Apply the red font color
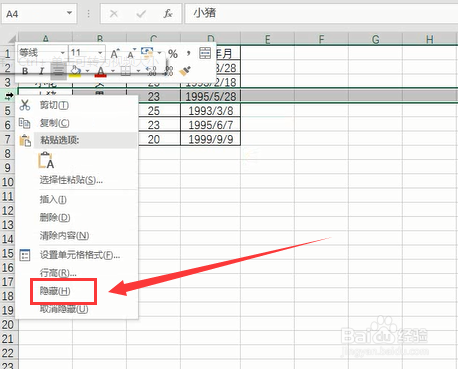This screenshot has width=458, height=369. coord(101,71)
